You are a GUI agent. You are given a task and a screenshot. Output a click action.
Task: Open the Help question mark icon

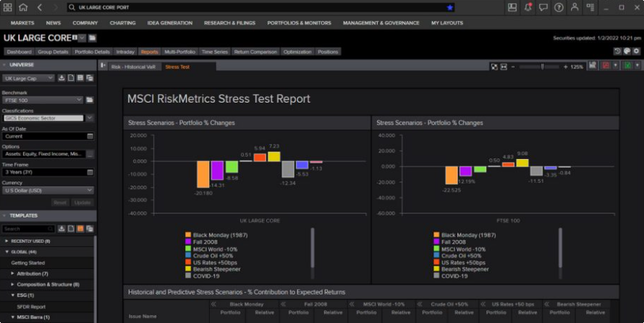click(x=559, y=7)
